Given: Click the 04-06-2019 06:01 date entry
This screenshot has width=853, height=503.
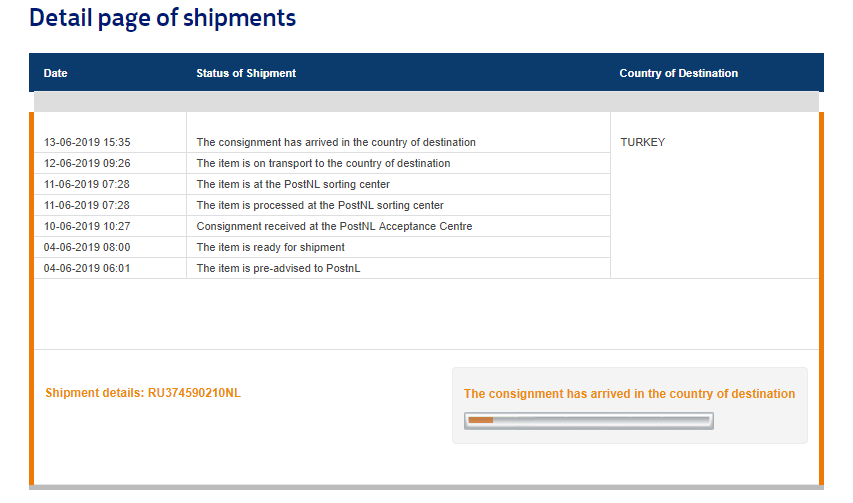Looking at the screenshot, I should (x=87, y=268).
